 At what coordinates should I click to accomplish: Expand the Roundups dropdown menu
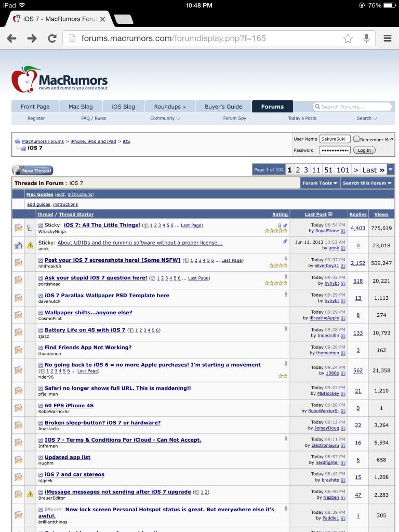[x=170, y=107]
